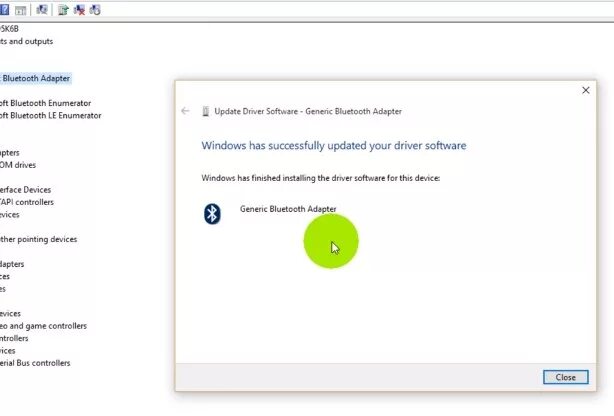The width and height of the screenshot is (614, 416).
Task: Open Help from the Device Manager toolbar
Action: (x=4, y=10)
